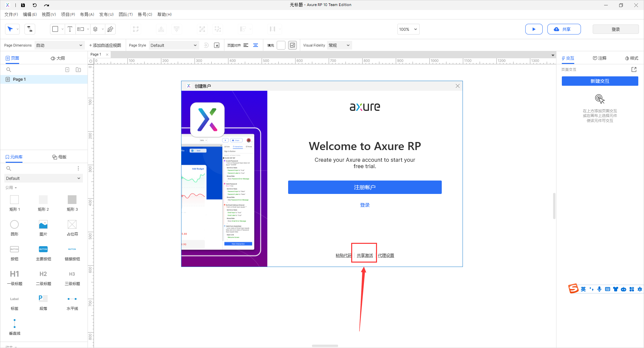
Task: Select the rectangle shape tool
Action: pyautogui.click(x=55, y=29)
